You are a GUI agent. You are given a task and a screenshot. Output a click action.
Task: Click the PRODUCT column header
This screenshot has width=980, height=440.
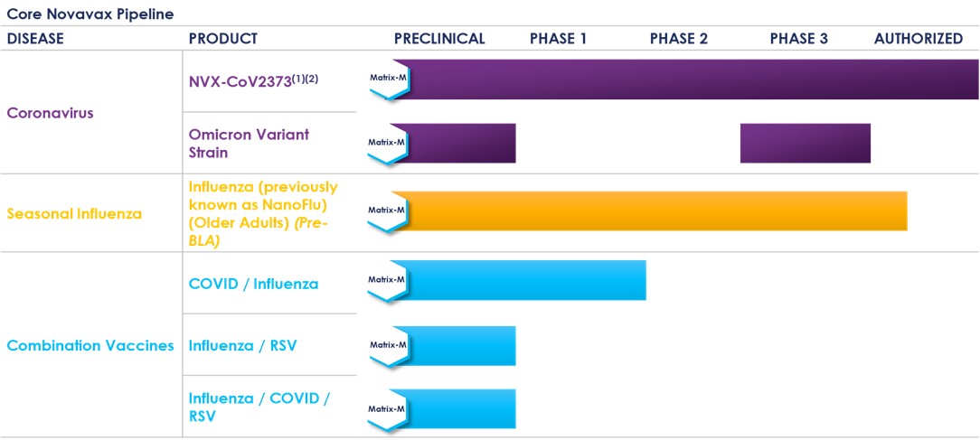point(222,39)
